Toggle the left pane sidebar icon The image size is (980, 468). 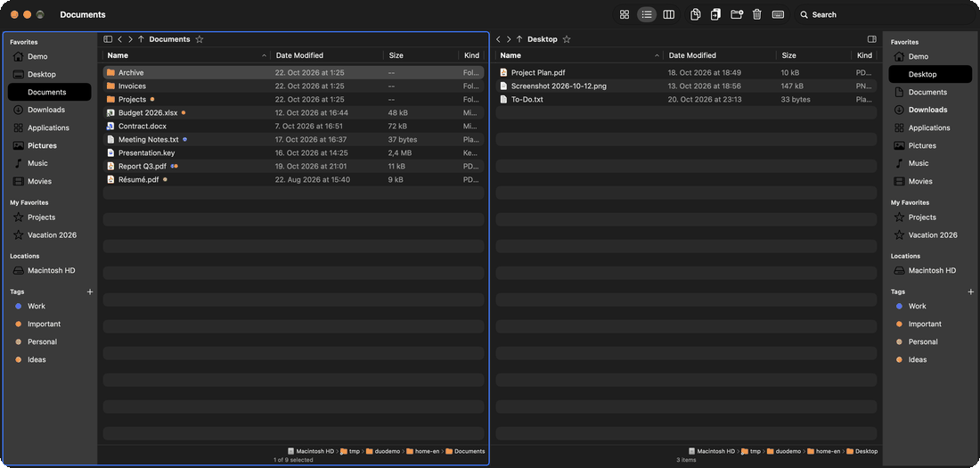[108, 39]
